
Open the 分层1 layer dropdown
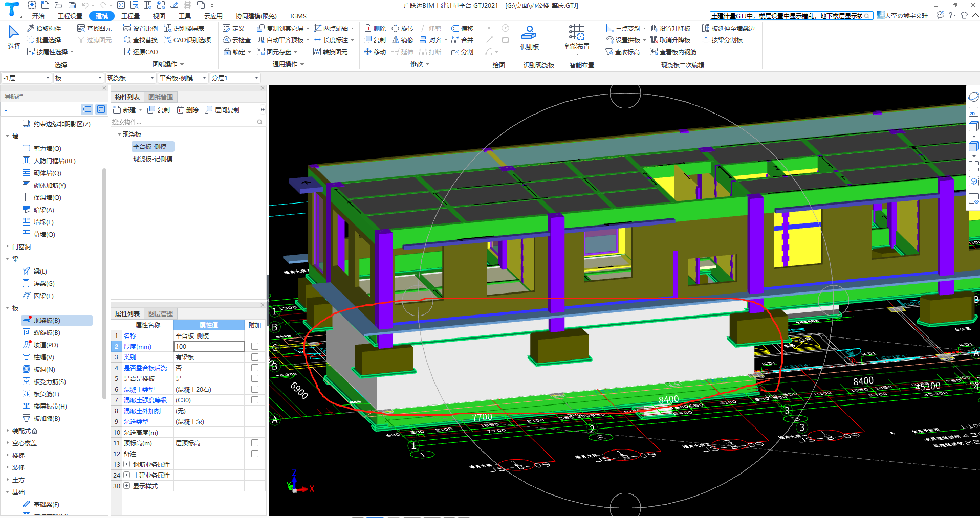click(x=235, y=78)
